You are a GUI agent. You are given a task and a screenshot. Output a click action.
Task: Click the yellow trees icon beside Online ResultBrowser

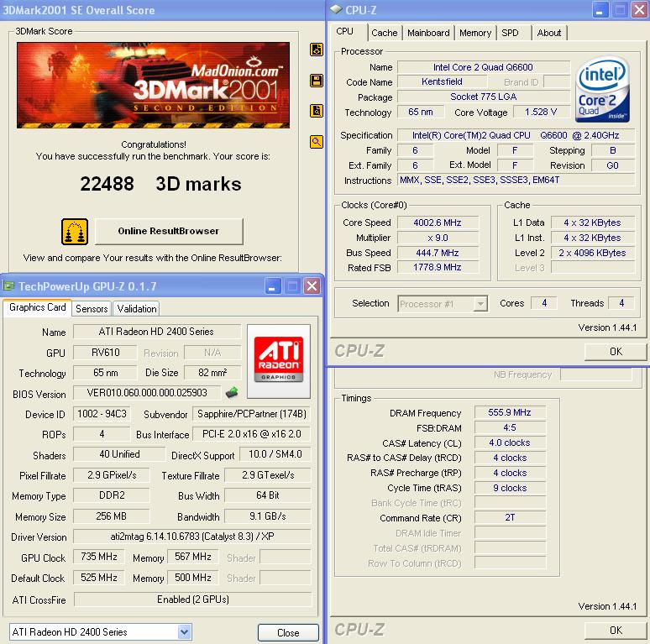(75, 232)
